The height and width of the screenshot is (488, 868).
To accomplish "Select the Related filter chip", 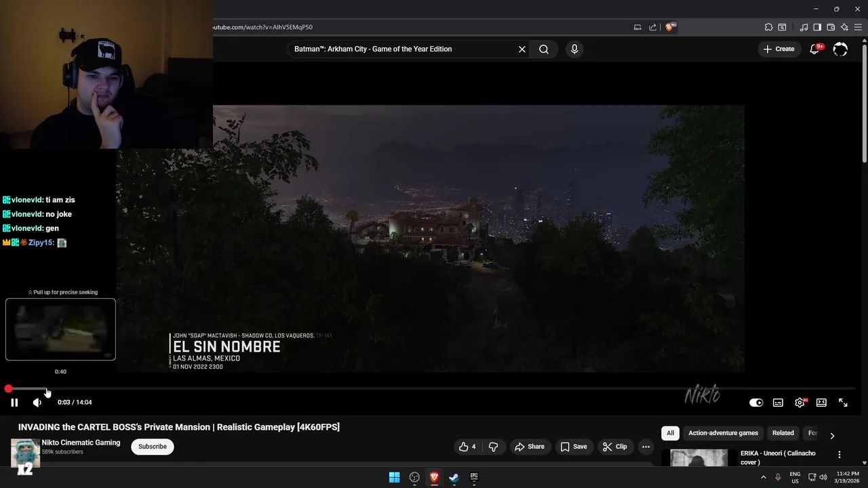I will [783, 433].
